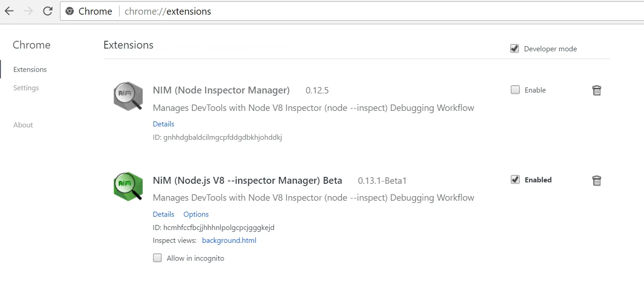Screen dimensions: 644x285
Task: Click the ID hcmhfccfbcjjhhhnlpolgcpcjgggkejd text
Action: pyautogui.click(x=214, y=228)
